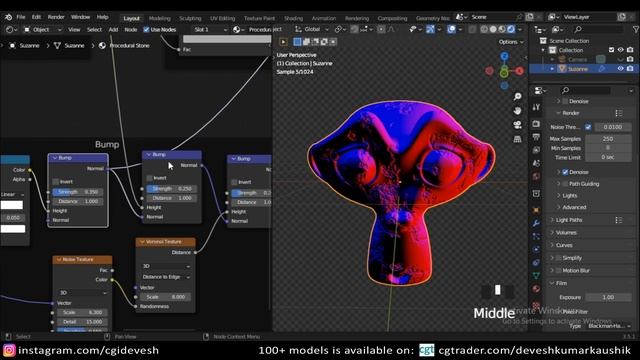Collapse the Film panel

(561, 283)
